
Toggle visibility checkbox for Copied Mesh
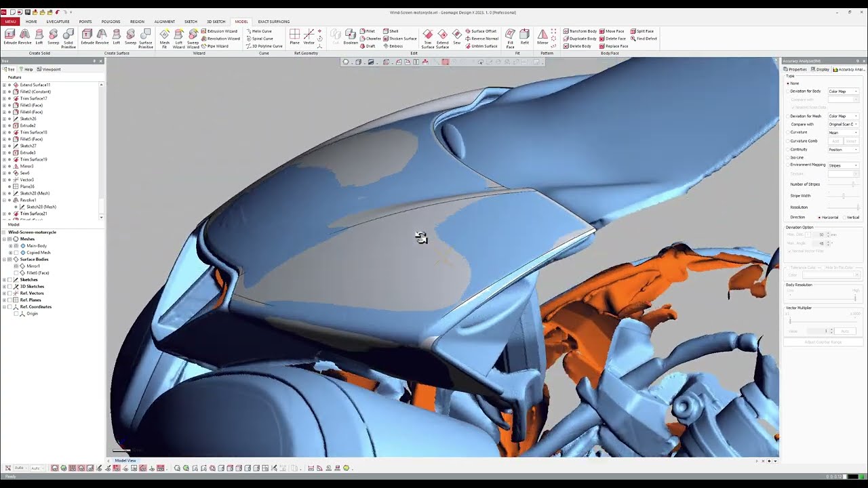(16, 252)
